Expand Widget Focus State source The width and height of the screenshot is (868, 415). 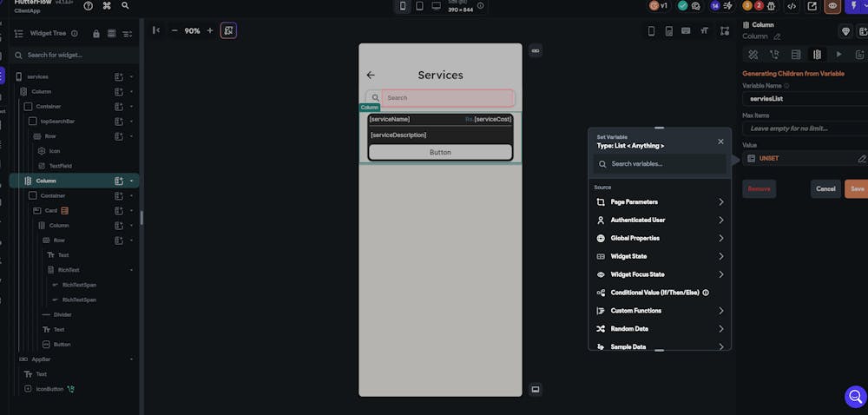(x=660, y=274)
